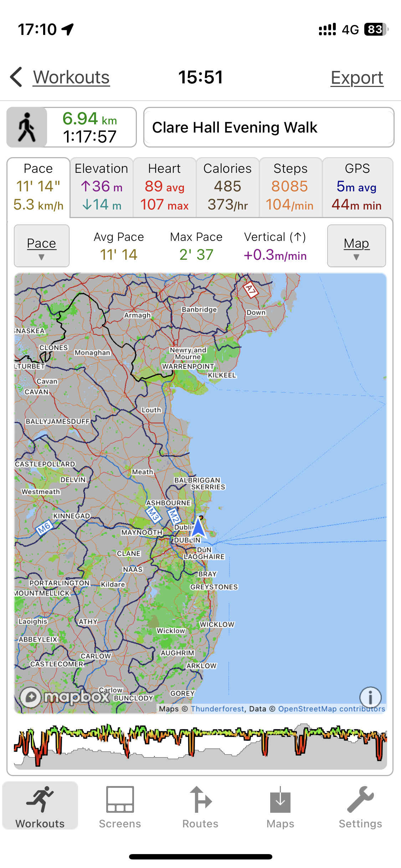Tap the Export link

point(357,78)
